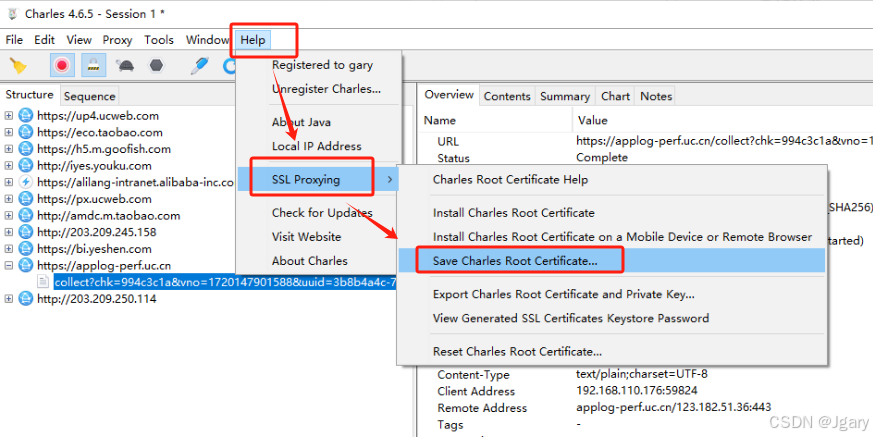
Task: Click the broom Clear Session icon
Action: point(17,66)
